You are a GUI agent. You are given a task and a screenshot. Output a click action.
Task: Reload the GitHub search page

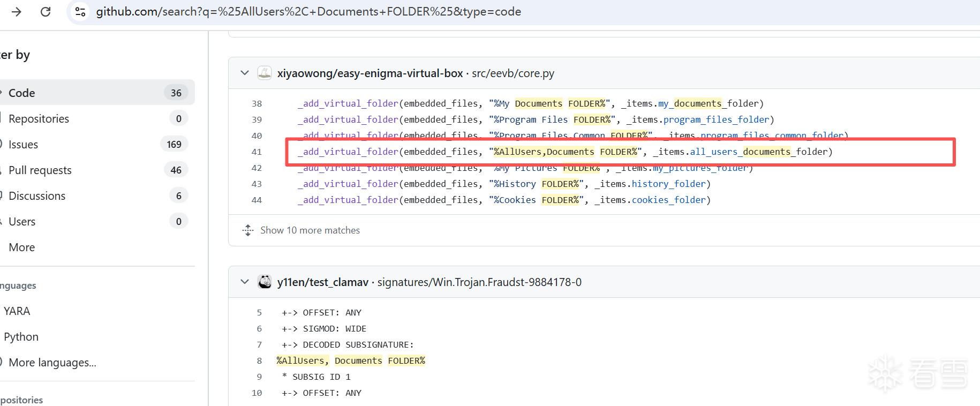[46, 12]
